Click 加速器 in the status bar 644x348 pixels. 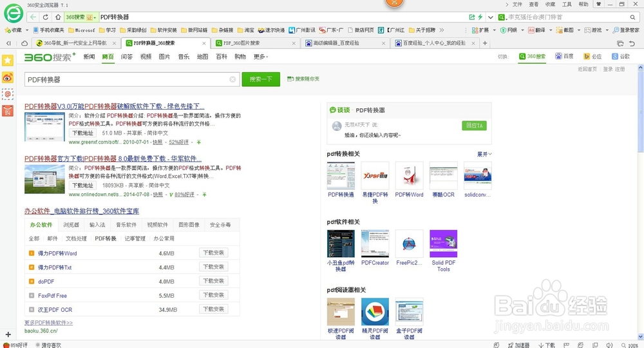coord(518,345)
